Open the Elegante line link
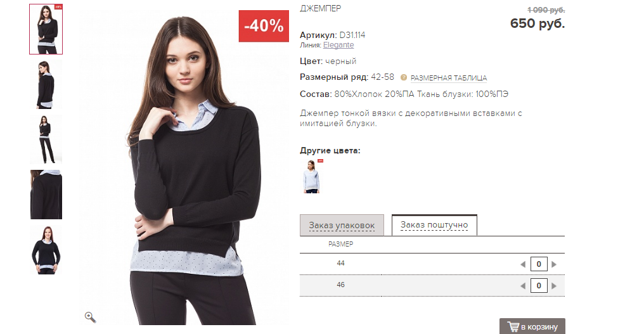 [x=338, y=45]
